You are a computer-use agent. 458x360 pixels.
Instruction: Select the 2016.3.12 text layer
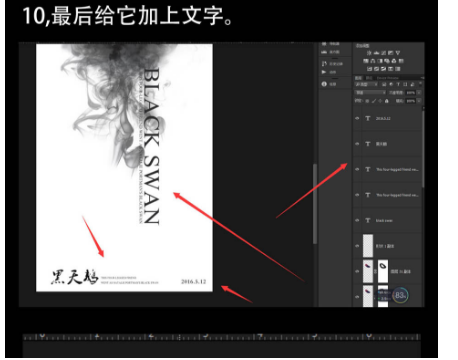[388, 118]
